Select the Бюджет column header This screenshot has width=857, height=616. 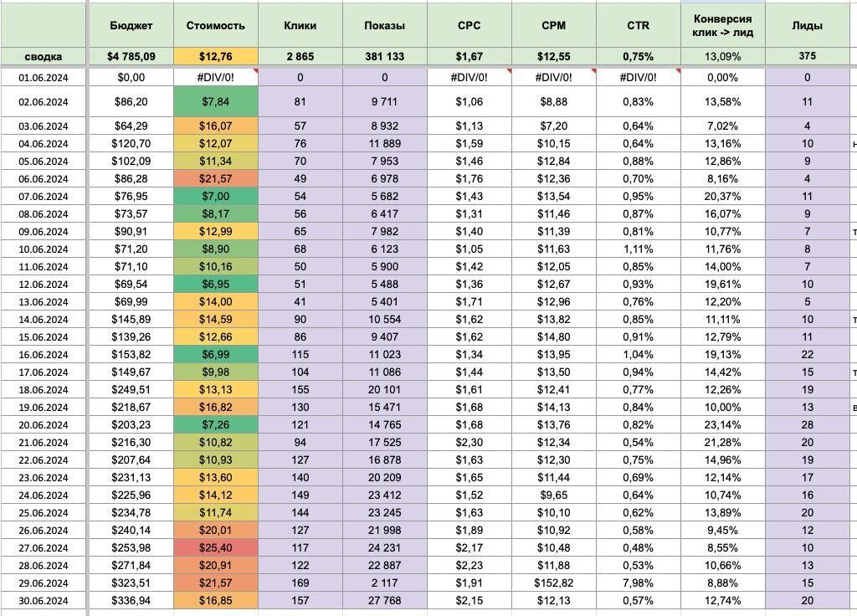tap(131, 26)
